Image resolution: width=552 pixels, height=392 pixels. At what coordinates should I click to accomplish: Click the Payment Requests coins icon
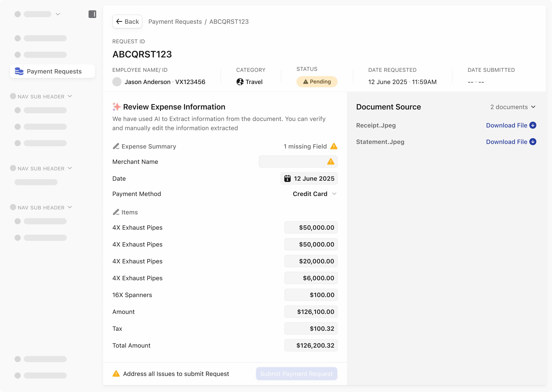click(19, 71)
